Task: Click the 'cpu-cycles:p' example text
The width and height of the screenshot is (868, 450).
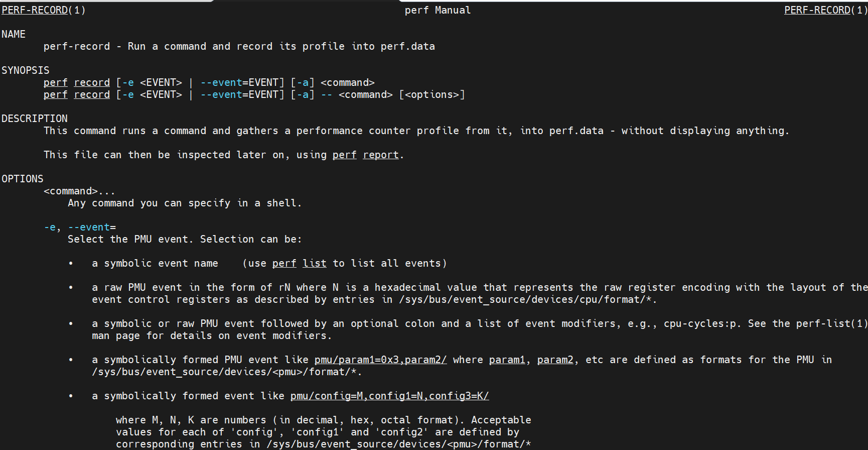Action: 700,323
